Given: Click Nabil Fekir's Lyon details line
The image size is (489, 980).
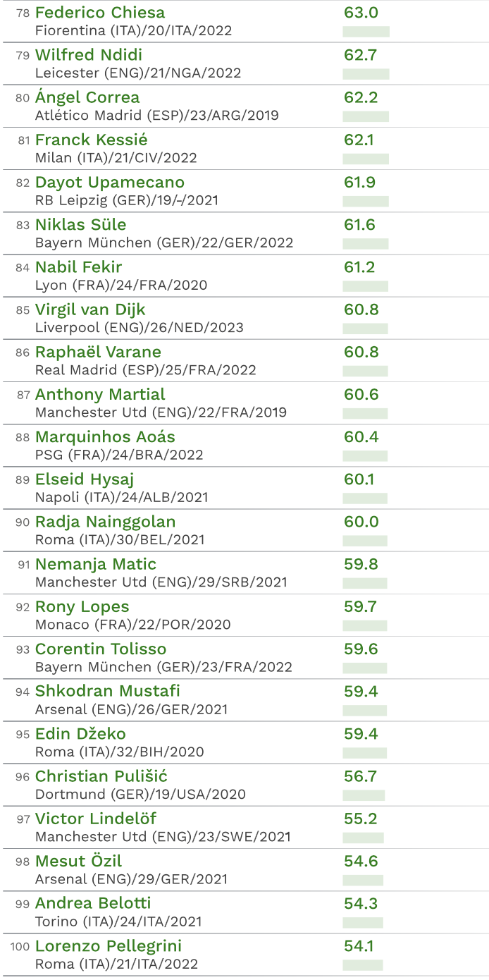Looking at the screenshot, I should [x=120, y=286].
